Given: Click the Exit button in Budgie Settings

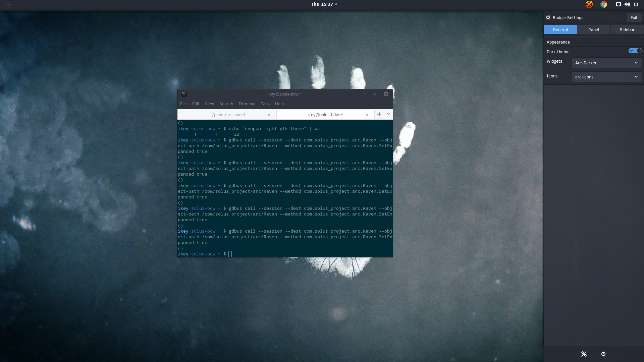Looking at the screenshot, I should point(634,17).
